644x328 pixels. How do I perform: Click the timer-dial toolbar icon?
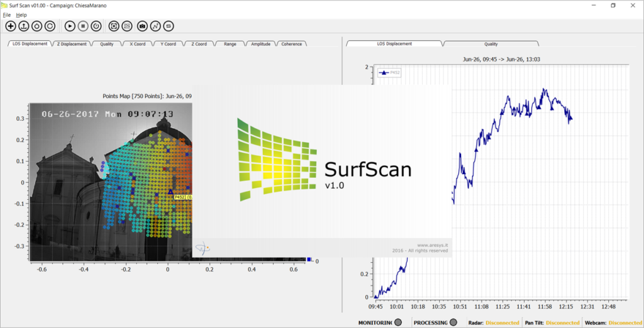coord(96,26)
